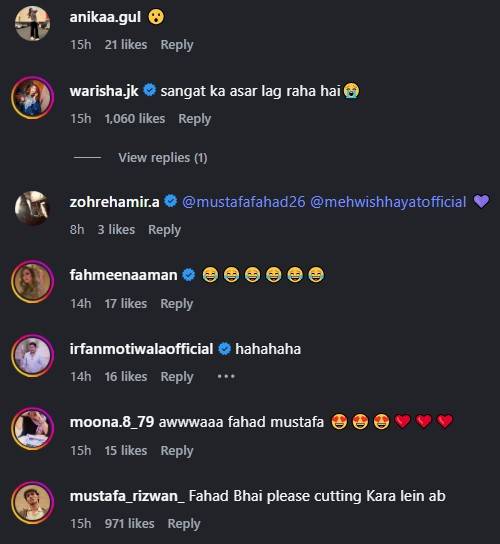Expand View replies (1) under warisha.jk
The height and width of the screenshot is (544, 500).
coord(163,158)
